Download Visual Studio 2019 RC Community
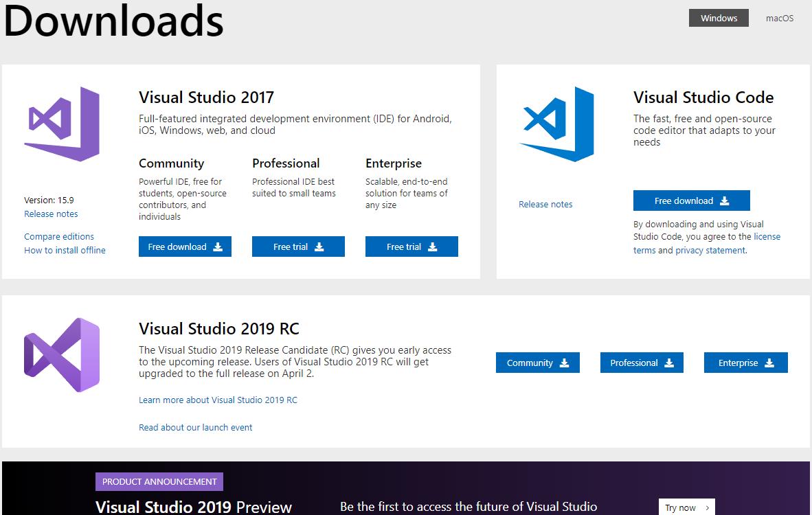Screen dimensions: 812x515 pos(537,363)
